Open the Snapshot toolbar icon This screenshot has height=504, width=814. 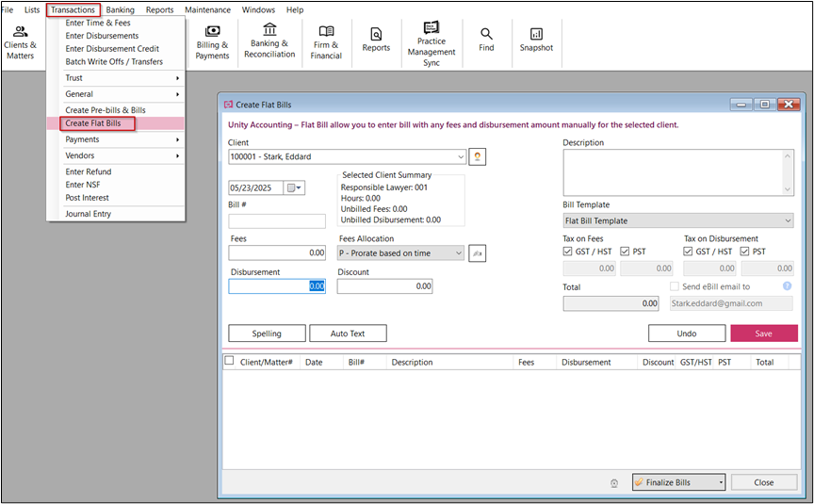(536, 40)
